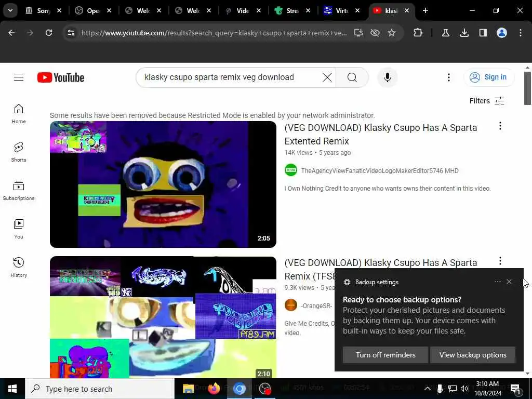Open the Klasky Csupo Extented Remix title

[x=381, y=135]
